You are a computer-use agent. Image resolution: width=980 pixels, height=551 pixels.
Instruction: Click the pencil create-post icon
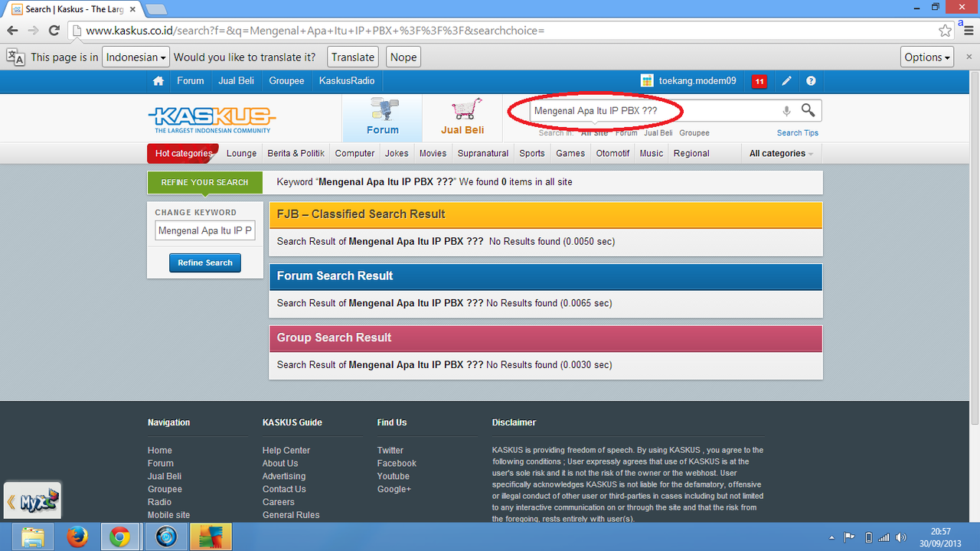coord(786,81)
